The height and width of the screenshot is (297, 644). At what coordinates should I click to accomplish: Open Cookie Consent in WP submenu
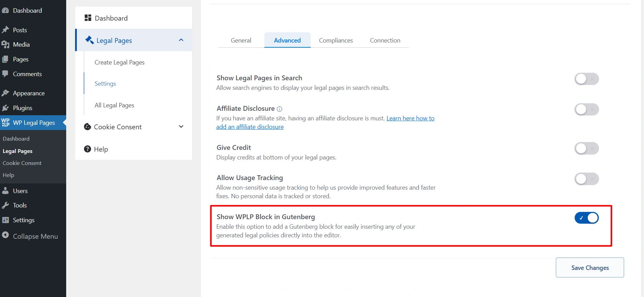click(22, 163)
